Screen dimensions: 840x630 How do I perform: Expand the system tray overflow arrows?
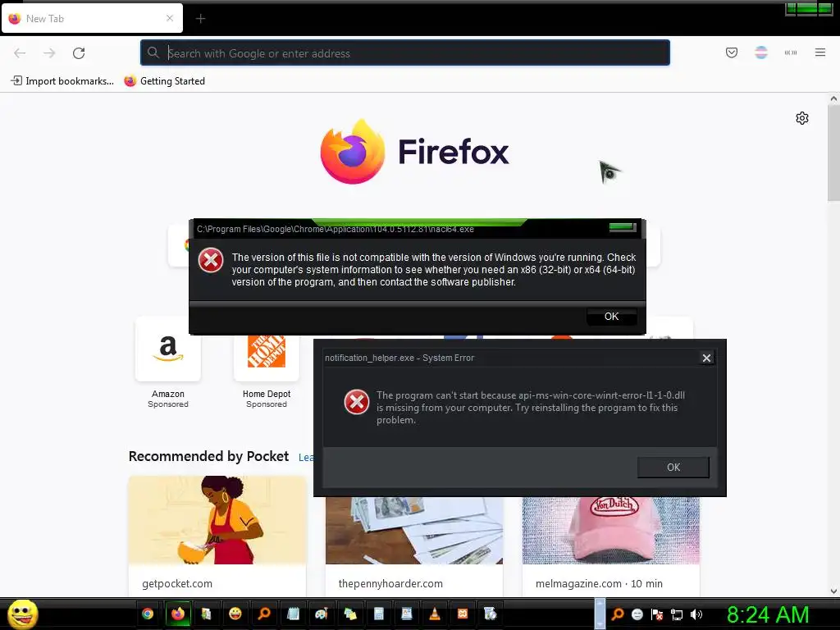tap(600, 614)
